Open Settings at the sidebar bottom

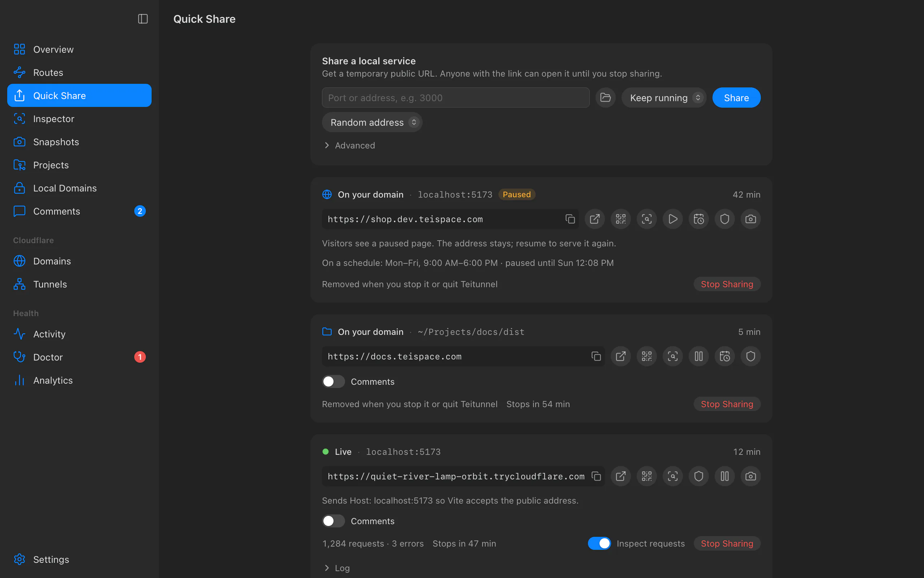tap(79, 559)
